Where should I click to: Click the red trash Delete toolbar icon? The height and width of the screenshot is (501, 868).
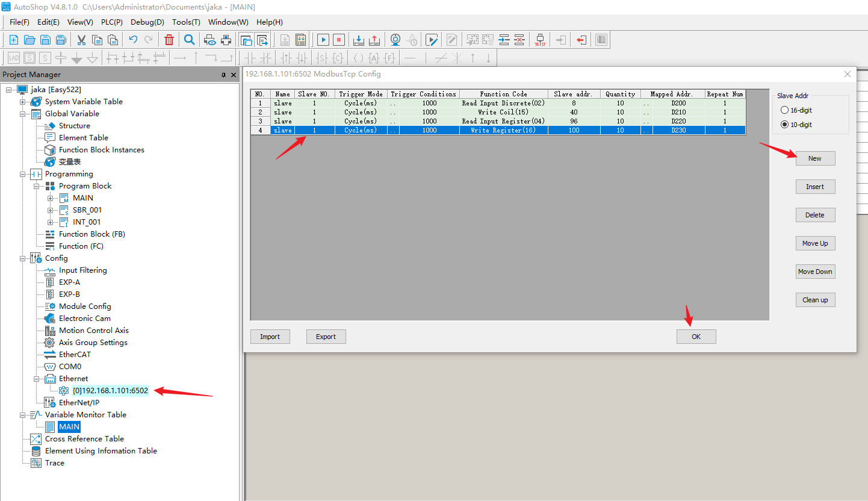169,40
